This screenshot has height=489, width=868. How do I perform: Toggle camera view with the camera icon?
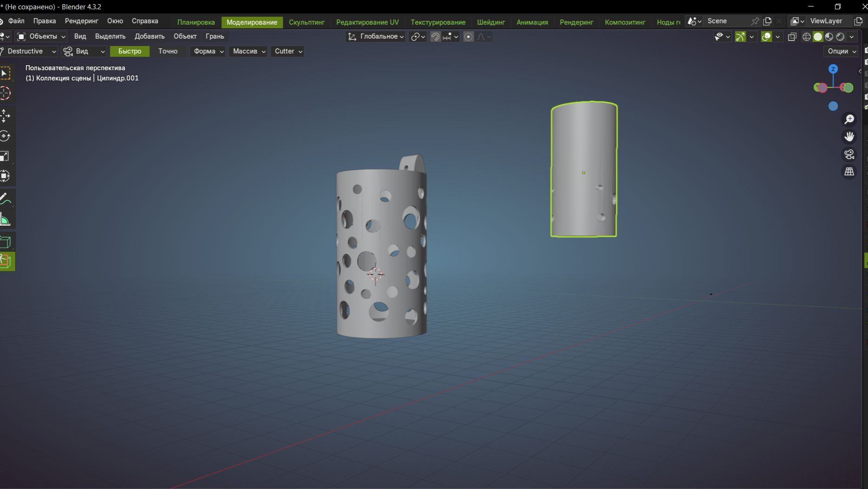[x=849, y=154]
